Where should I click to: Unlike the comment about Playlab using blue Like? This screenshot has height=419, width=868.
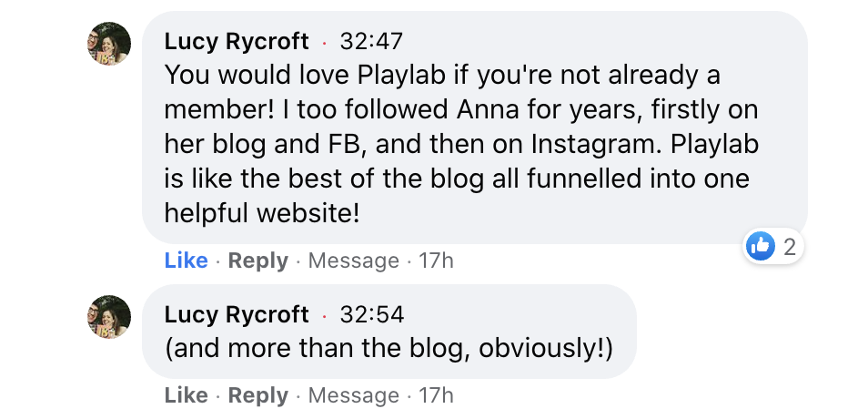(186, 261)
